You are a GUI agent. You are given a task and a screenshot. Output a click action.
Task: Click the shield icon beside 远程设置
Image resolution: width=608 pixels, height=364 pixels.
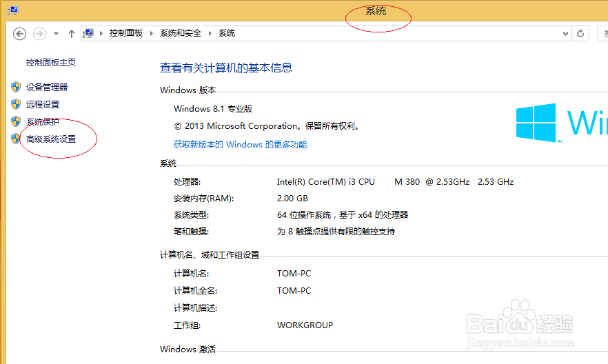pyautogui.click(x=16, y=104)
